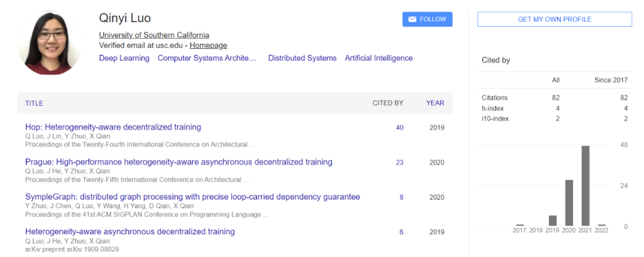Sort publications by Year column header
The height and width of the screenshot is (257, 644).
(435, 103)
